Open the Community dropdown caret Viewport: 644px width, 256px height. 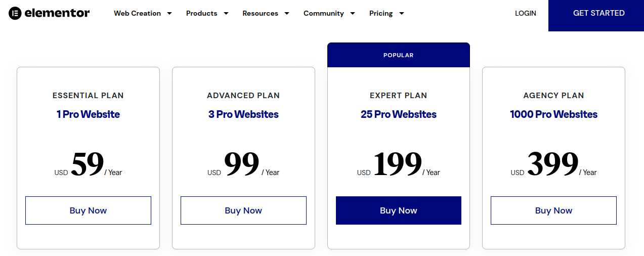pyautogui.click(x=353, y=14)
